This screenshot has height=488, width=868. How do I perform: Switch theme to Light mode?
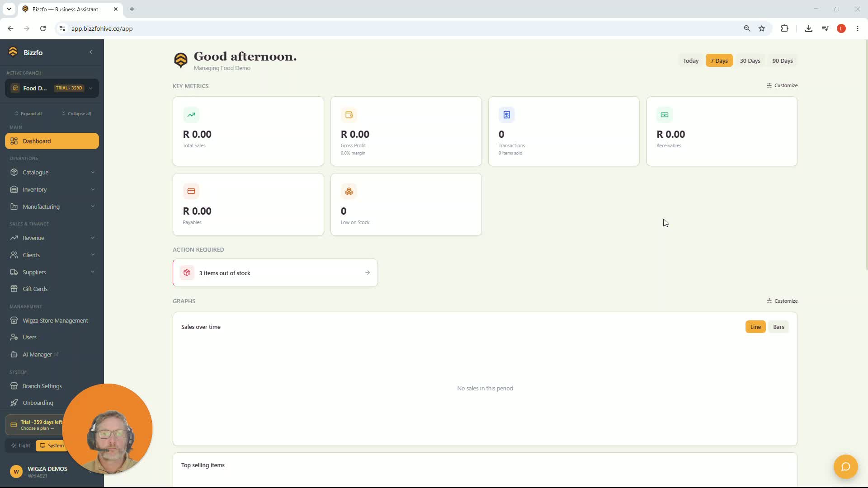pyautogui.click(x=20, y=446)
